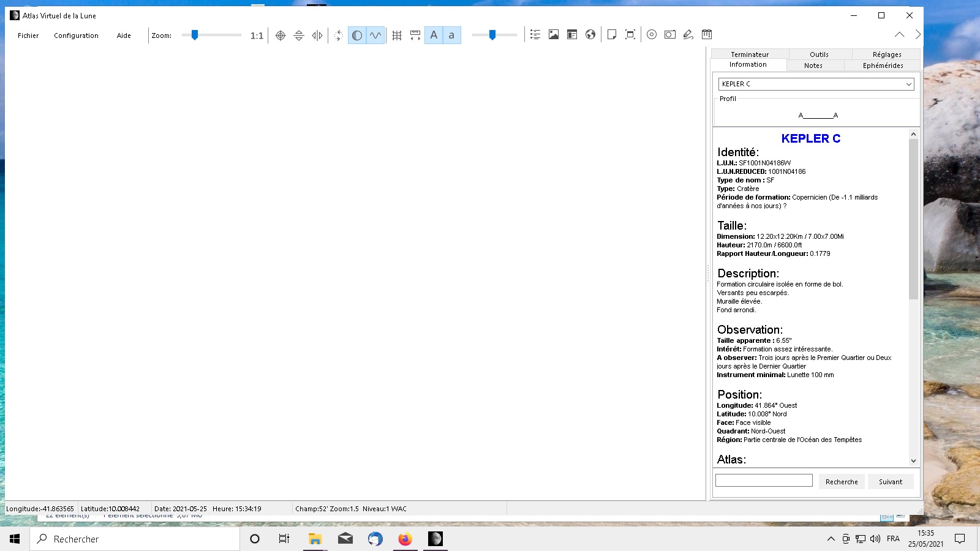Toggle the capital A labels button
Viewport: 980px width, 551px height.
pos(434,36)
